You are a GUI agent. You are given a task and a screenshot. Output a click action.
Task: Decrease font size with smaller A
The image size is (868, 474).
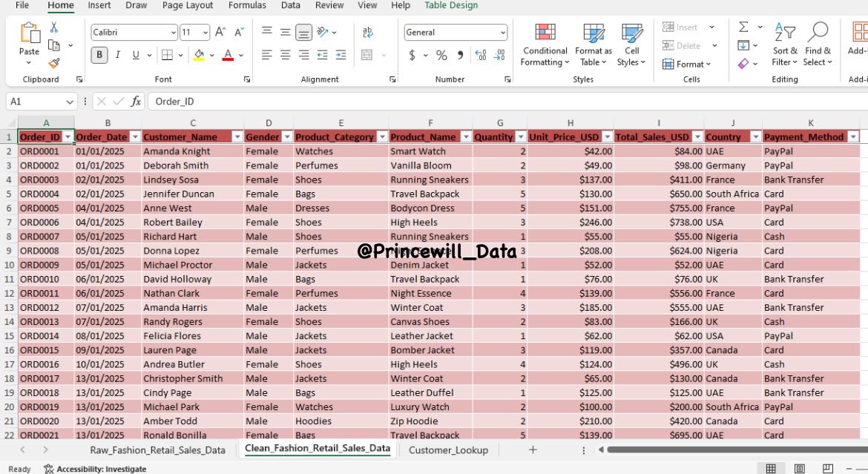point(239,32)
